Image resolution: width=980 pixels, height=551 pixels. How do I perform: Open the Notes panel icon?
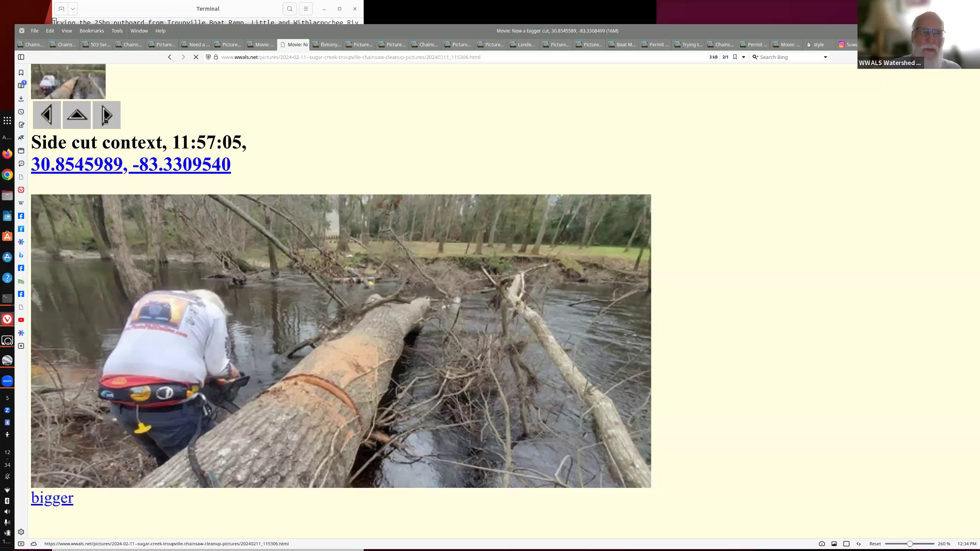(21, 125)
